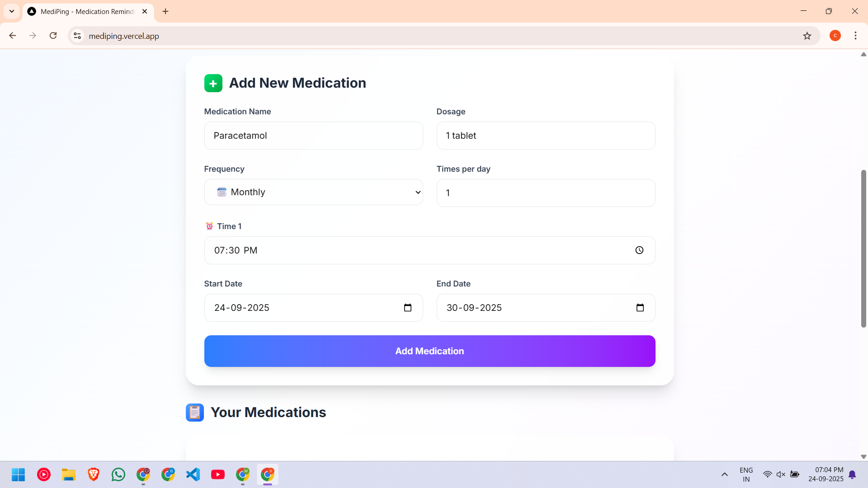This screenshot has height=488, width=868.
Task: Click the page vertical scrollbar thumb
Action: (863, 249)
